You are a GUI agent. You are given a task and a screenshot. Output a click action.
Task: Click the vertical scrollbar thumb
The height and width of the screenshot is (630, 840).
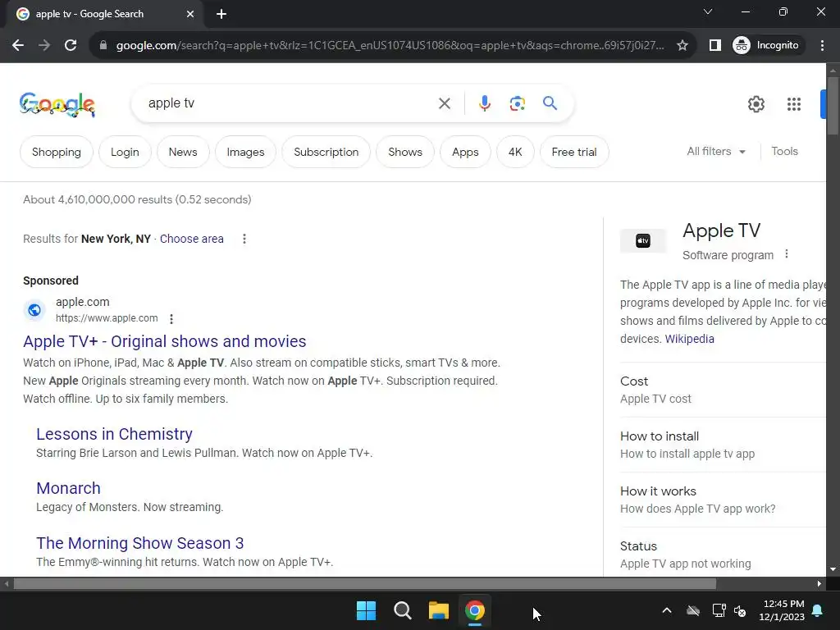click(x=833, y=106)
